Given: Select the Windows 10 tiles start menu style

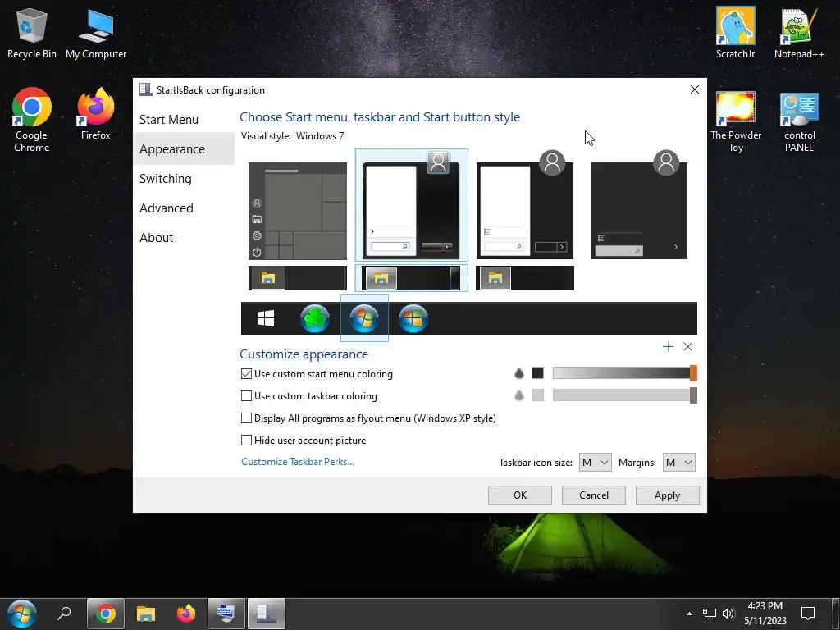Looking at the screenshot, I should coord(297,211).
